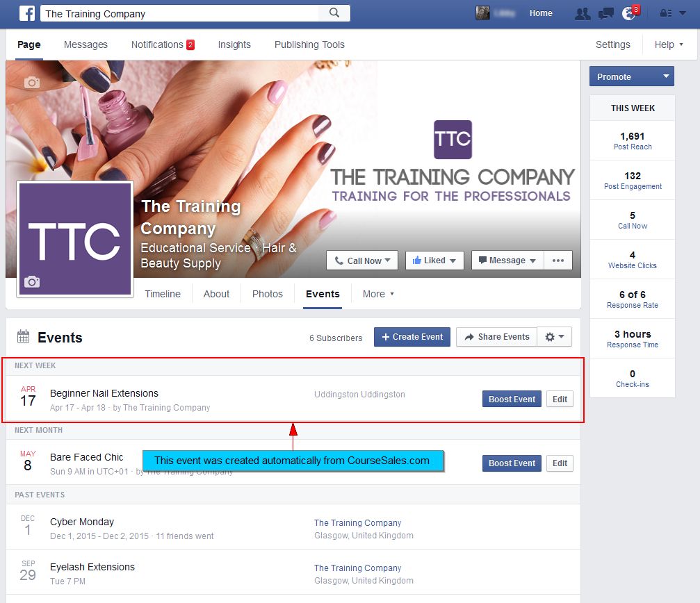700x603 pixels.
Task: Open the Bare Faced Chic event
Action: [87, 457]
